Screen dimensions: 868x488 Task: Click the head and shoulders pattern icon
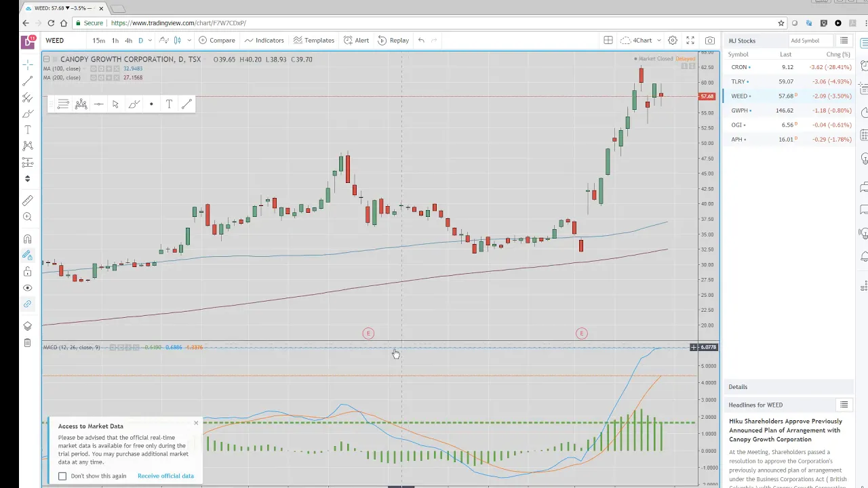81,104
